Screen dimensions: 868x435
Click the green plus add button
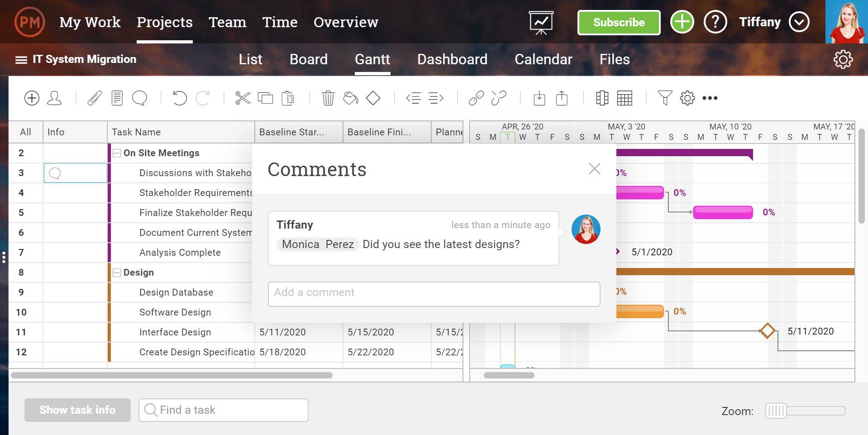point(682,22)
